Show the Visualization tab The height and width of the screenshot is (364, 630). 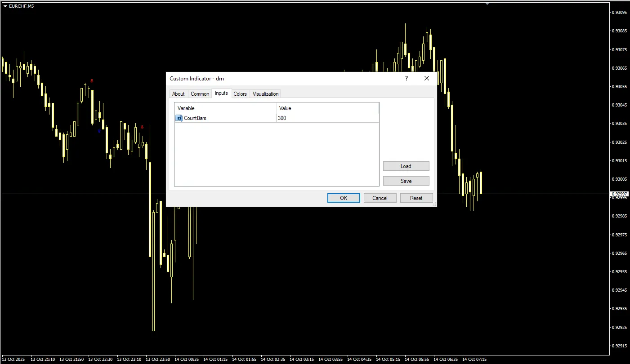tap(265, 94)
